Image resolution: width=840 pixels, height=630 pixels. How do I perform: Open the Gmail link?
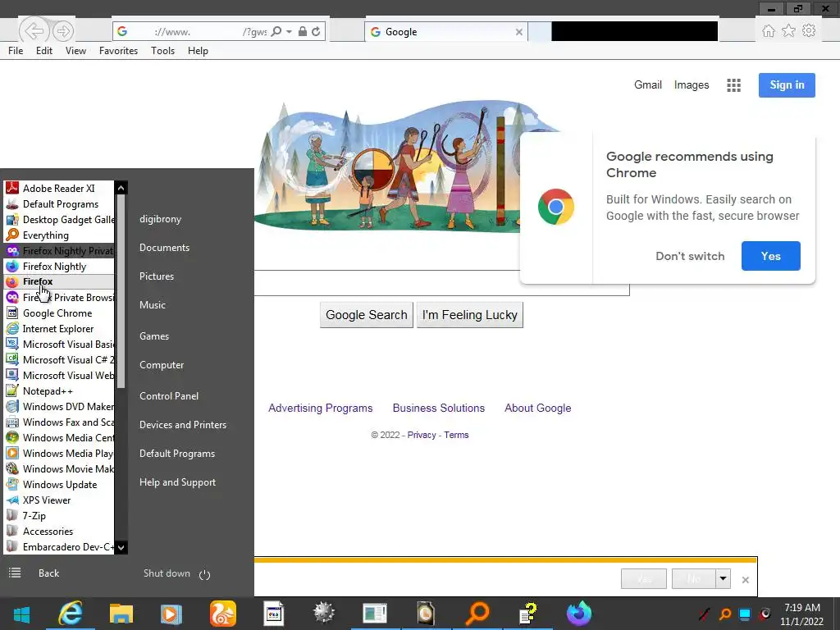(648, 84)
